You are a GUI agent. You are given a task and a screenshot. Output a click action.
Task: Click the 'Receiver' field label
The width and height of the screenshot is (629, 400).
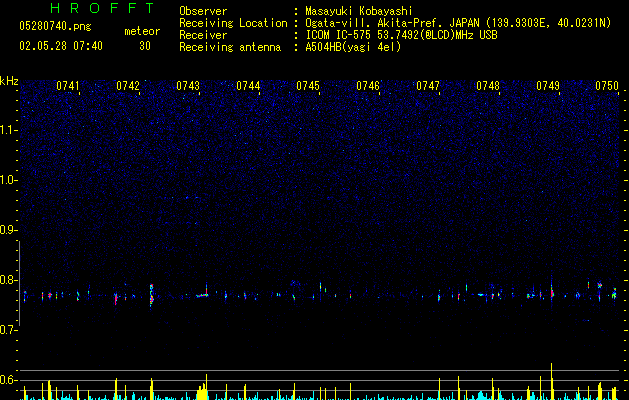tap(203, 35)
